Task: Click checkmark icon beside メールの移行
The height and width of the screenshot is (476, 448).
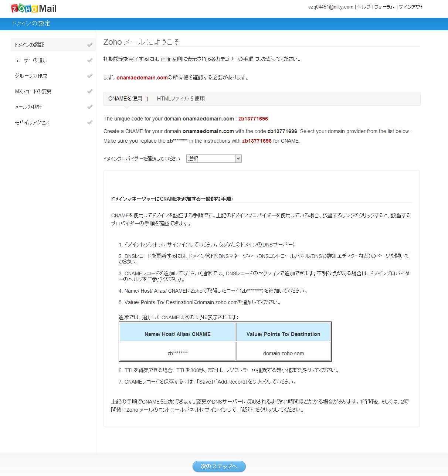Action: [90, 107]
